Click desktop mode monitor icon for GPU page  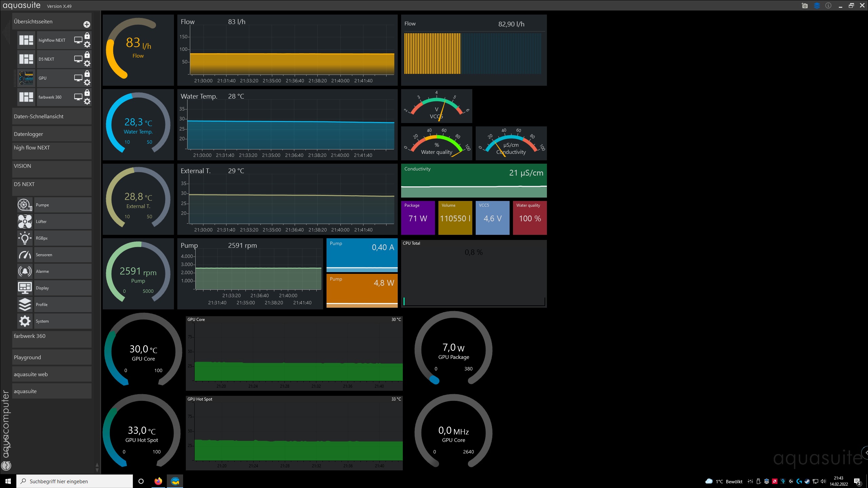pos(78,78)
